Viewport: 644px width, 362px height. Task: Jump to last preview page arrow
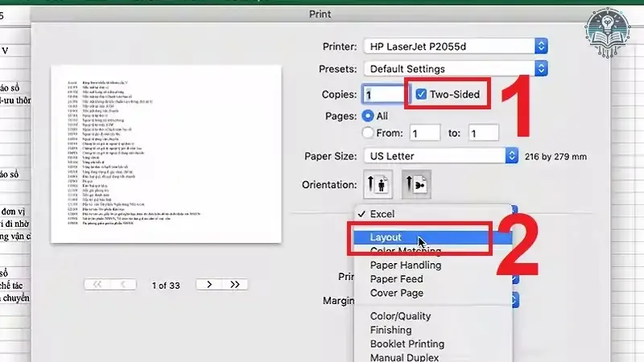pos(235,285)
